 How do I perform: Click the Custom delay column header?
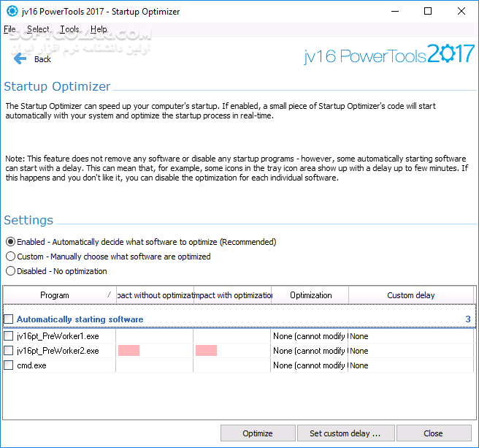[410, 295]
